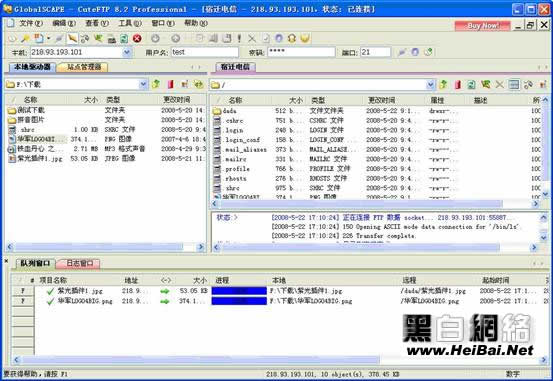Click the New document icon in main toolbar

(38, 38)
